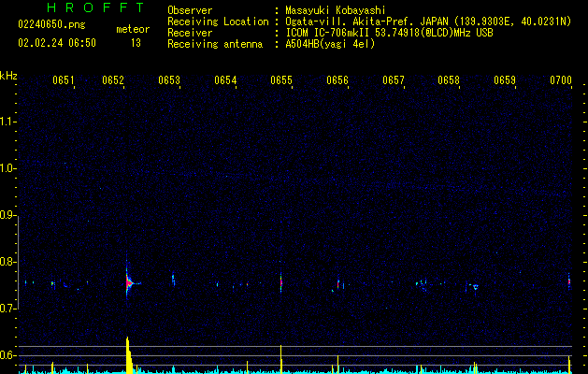Click the red echo at 0700

[569, 281]
